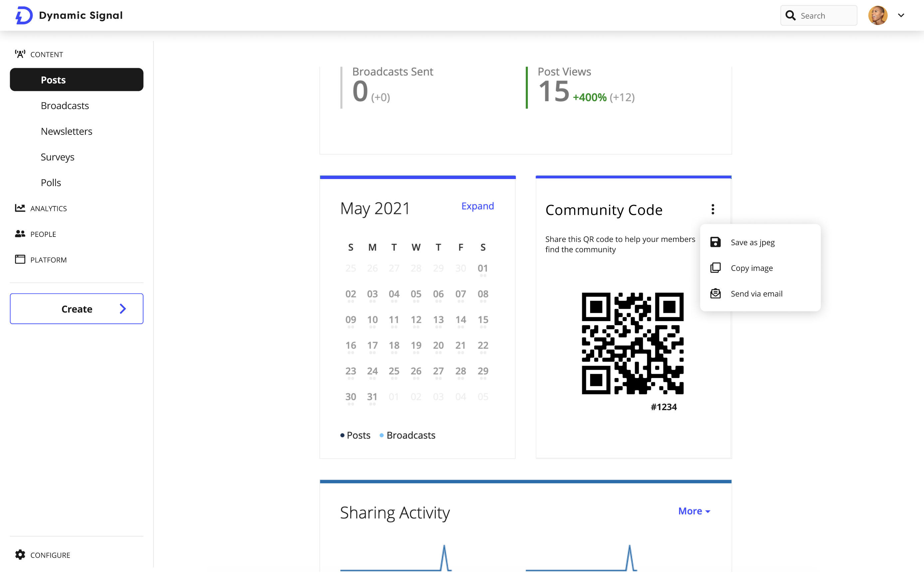924x577 pixels.
Task: Click the Platform window icon
Action: pyautogui.click(x=20, y=260)
